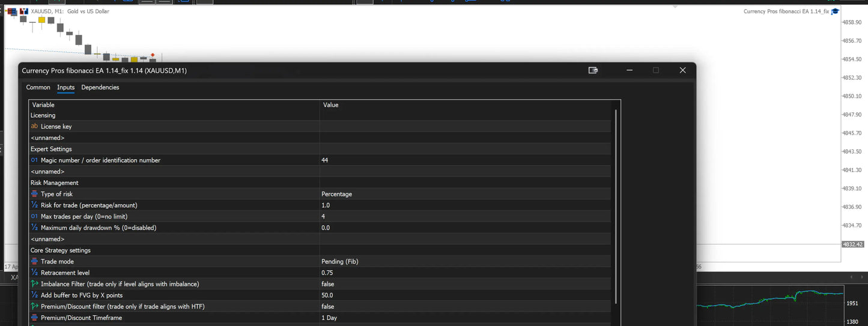Click the chart tab scroll-left arrow

pos(852,277)
